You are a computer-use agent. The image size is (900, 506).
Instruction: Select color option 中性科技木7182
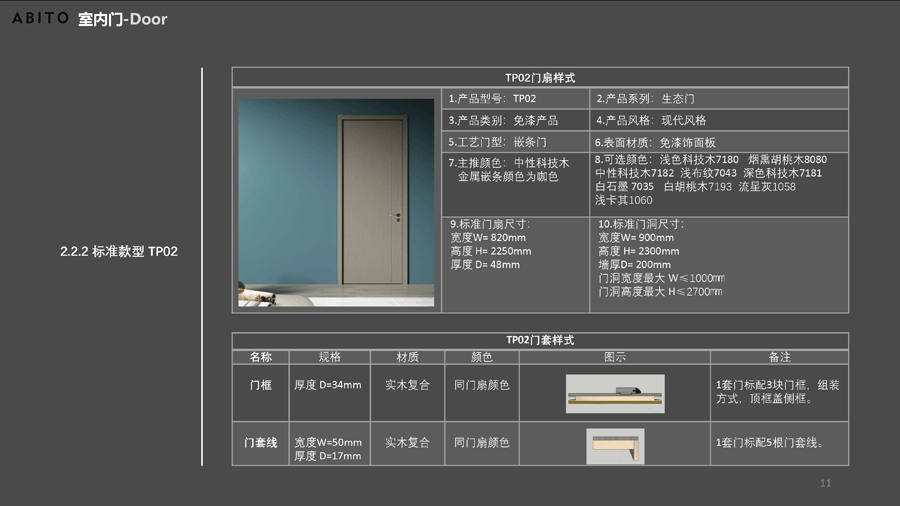634,173
